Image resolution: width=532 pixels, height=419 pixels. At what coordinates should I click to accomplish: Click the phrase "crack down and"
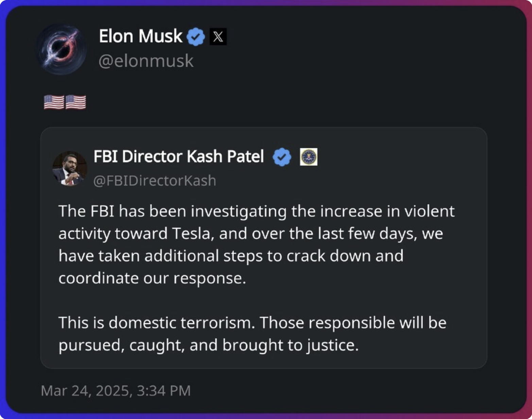click(345, 256)
